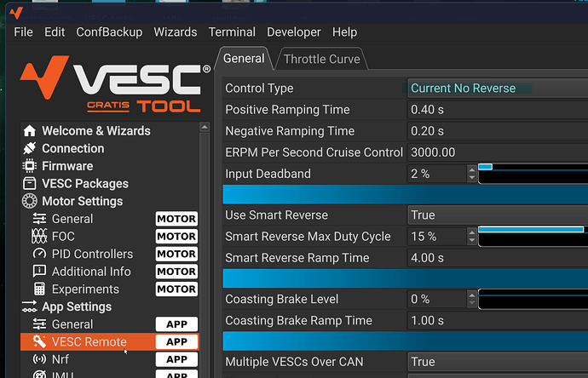
Task: Click the MOTOR badge next to FOC
Action: tap(176, 237)
